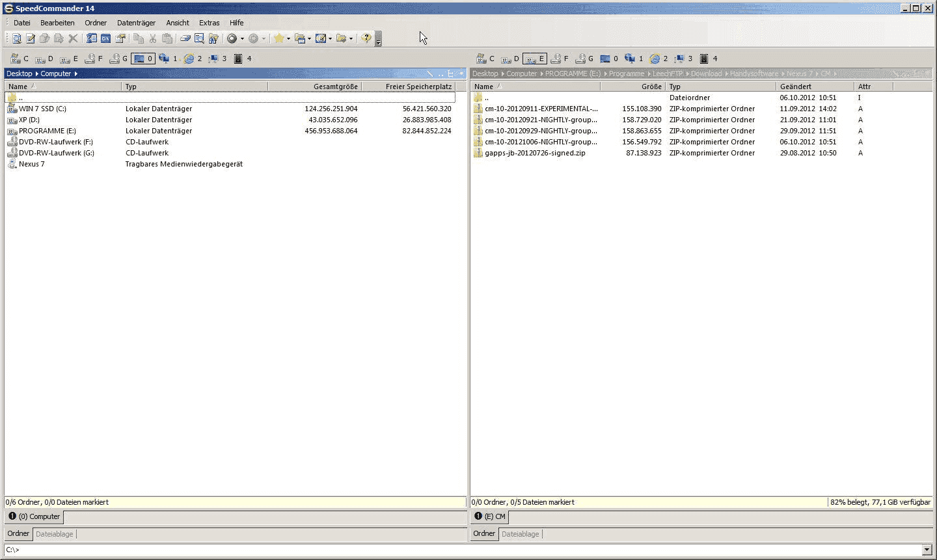The image size is (937, 560).
Task: Open the command prompt toolbar icon
Action: tap(105, 38)
